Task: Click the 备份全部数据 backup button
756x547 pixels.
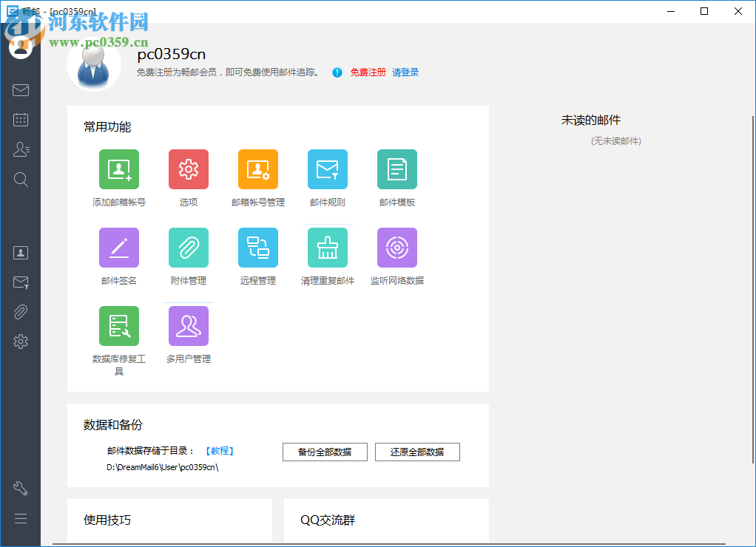Action: (324, 452)
